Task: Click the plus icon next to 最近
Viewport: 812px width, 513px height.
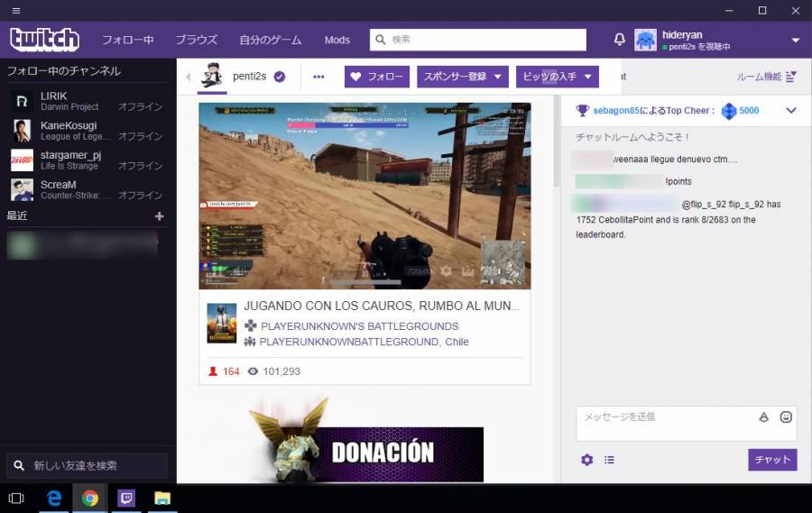Action: (160, 215)
